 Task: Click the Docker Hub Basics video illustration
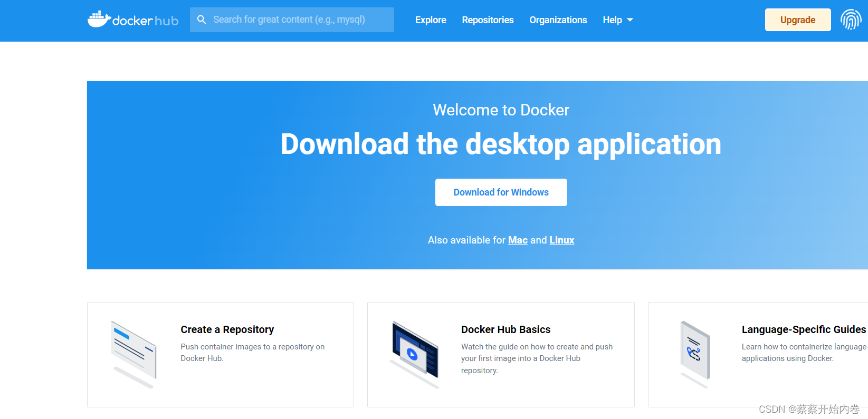[415, 355]
